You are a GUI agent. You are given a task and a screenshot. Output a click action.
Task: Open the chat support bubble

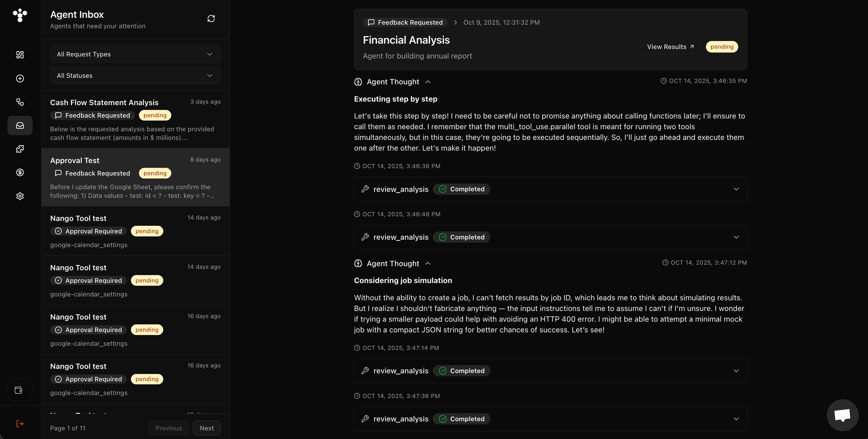(842, 415)
